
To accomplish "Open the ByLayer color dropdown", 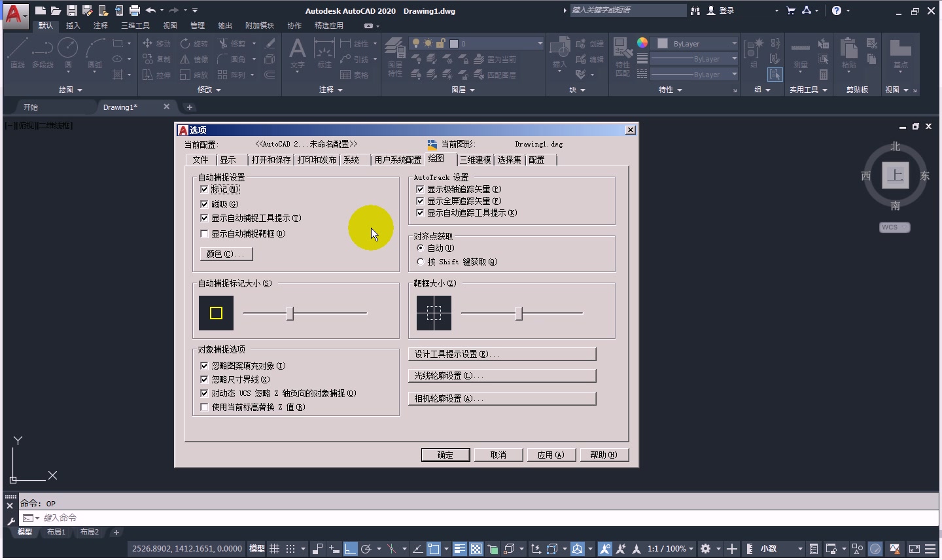I will (x=734, y=43).
